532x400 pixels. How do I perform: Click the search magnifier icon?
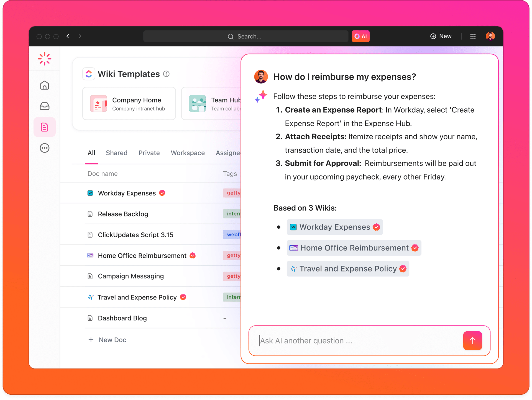[231, 37]
